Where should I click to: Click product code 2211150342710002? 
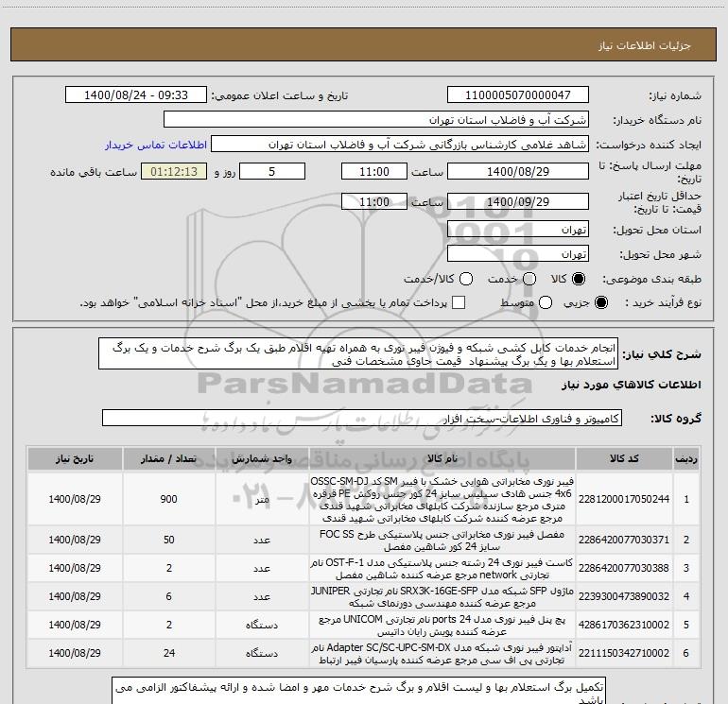click(x=624, y=653)
